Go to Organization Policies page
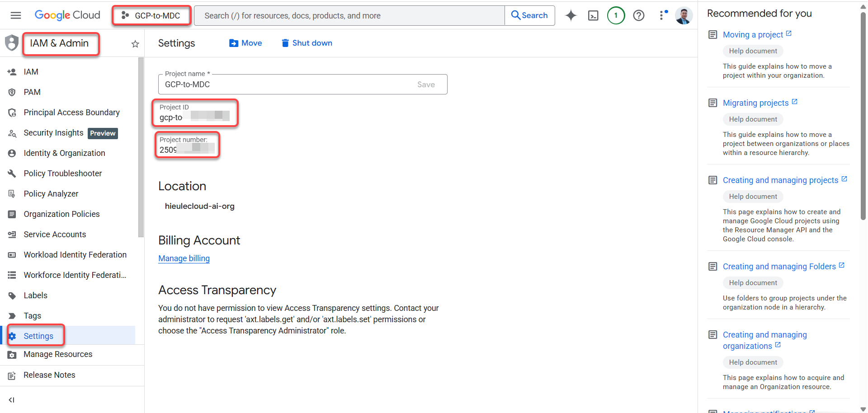 point(61,214)
